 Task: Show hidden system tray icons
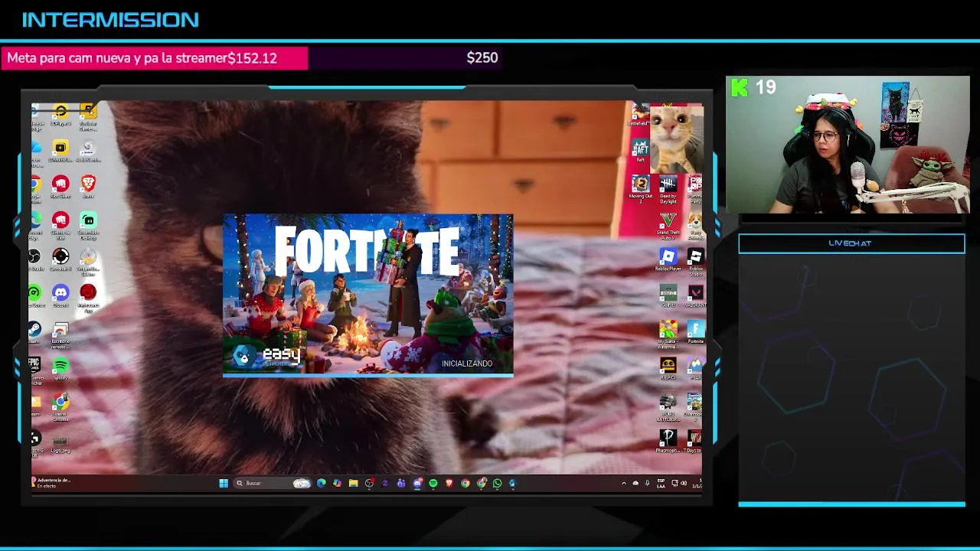coord(623,483)
